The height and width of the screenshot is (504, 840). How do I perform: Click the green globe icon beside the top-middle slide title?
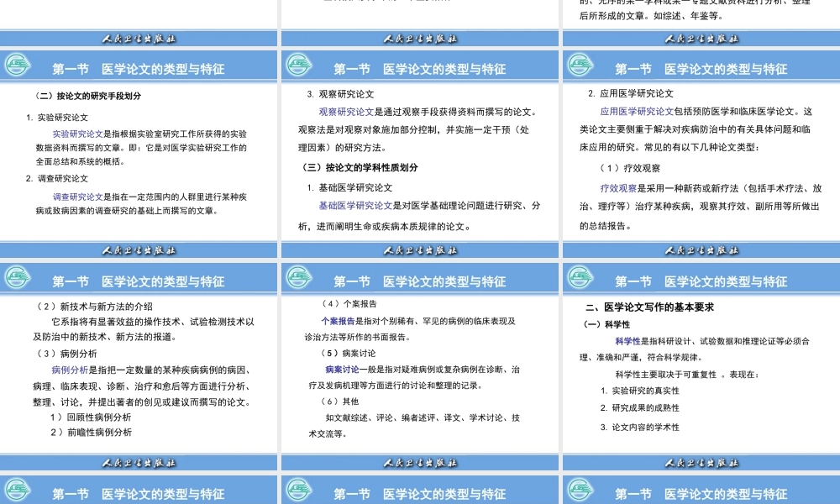(299, 65)
